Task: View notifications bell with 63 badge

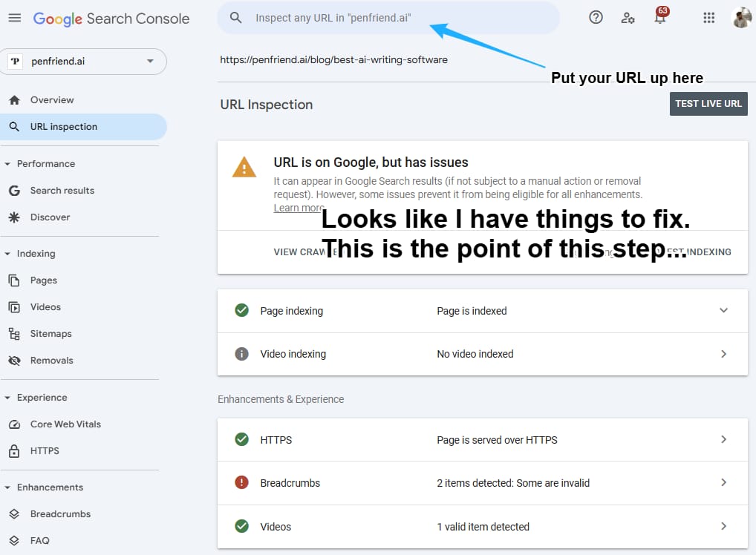Action: tap(660, 16)
